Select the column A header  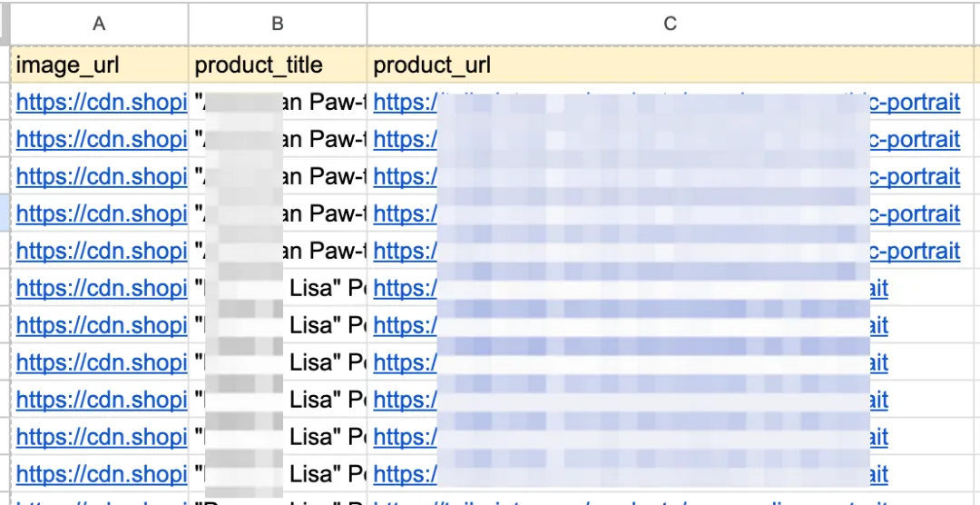point(99,24)
